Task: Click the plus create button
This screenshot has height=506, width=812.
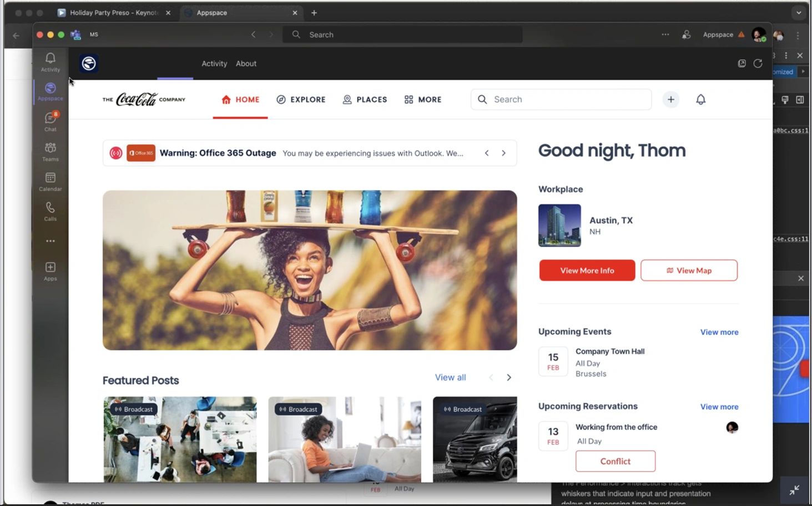Action: click(x=670, y=99)
